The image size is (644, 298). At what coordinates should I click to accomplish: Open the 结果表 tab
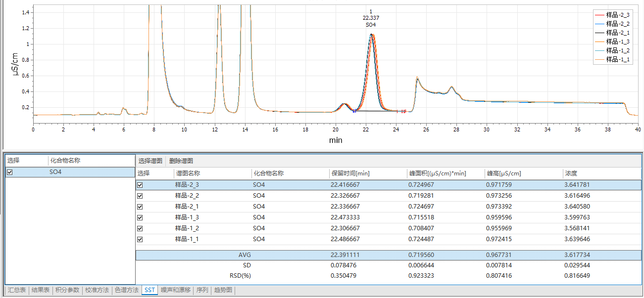41,290
